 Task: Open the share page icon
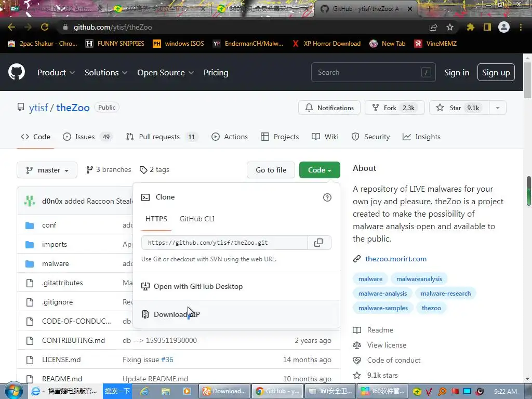(433, 27)
